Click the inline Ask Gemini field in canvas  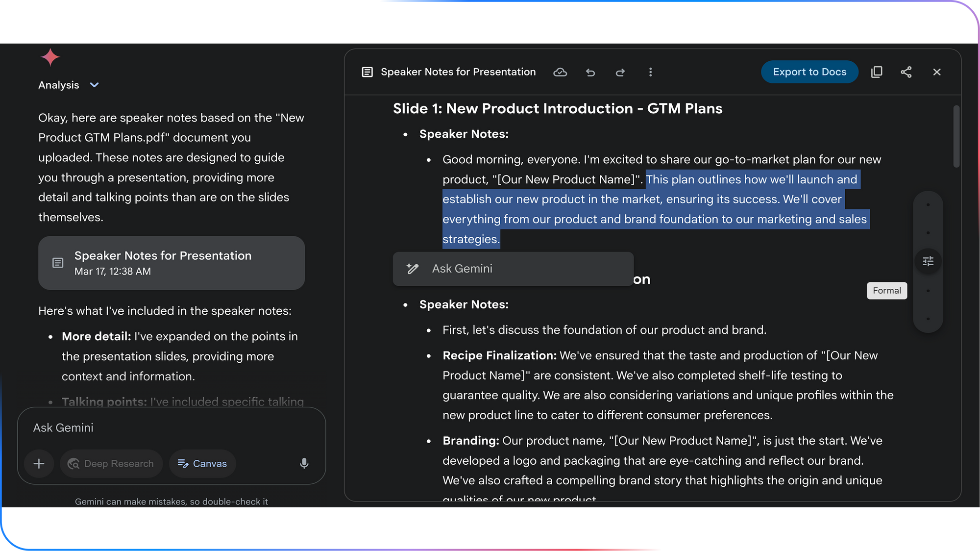[x=513, y=269]
